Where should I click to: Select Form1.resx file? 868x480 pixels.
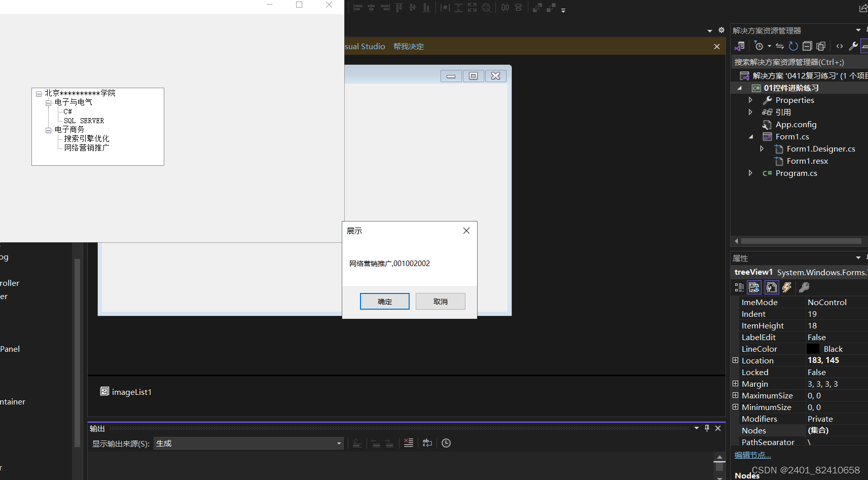(x=807, y=161)
